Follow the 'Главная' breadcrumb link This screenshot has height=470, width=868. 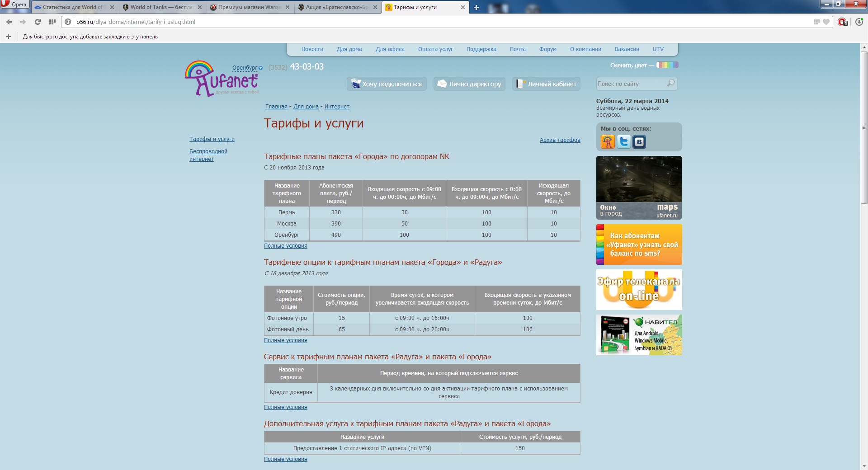click(x=276, y=107)
